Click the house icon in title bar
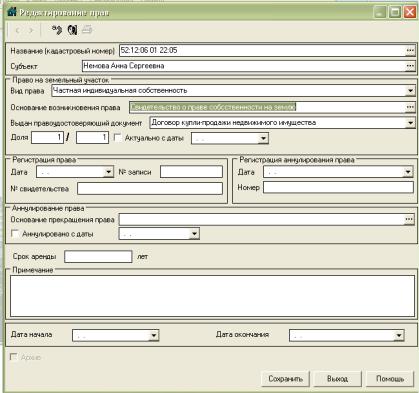 12,12
